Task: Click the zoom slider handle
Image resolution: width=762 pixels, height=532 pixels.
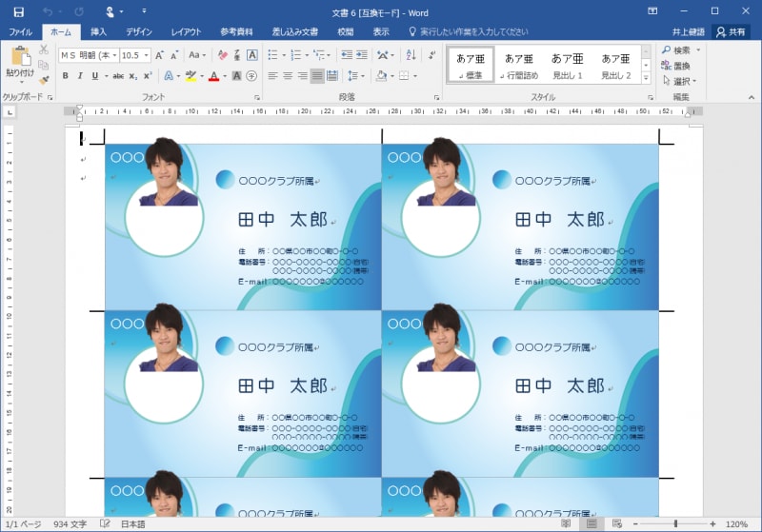Action: click(x=675, y=523)
